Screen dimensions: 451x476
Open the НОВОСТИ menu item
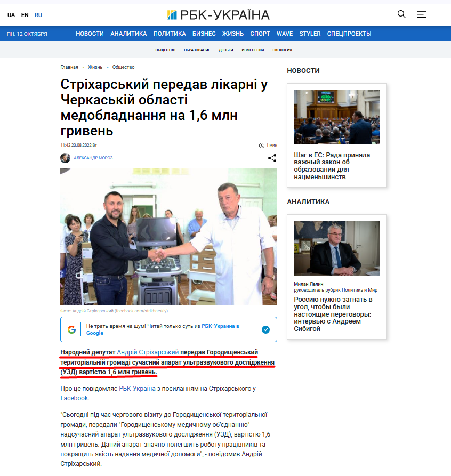coord(90,34)
